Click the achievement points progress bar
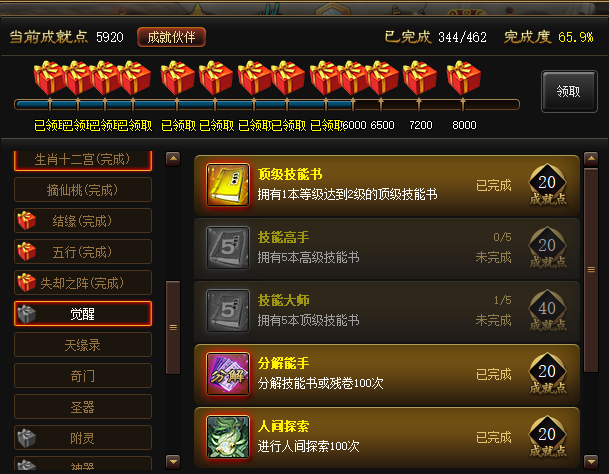This screenshot has width=609, height=474. point(267,105)
